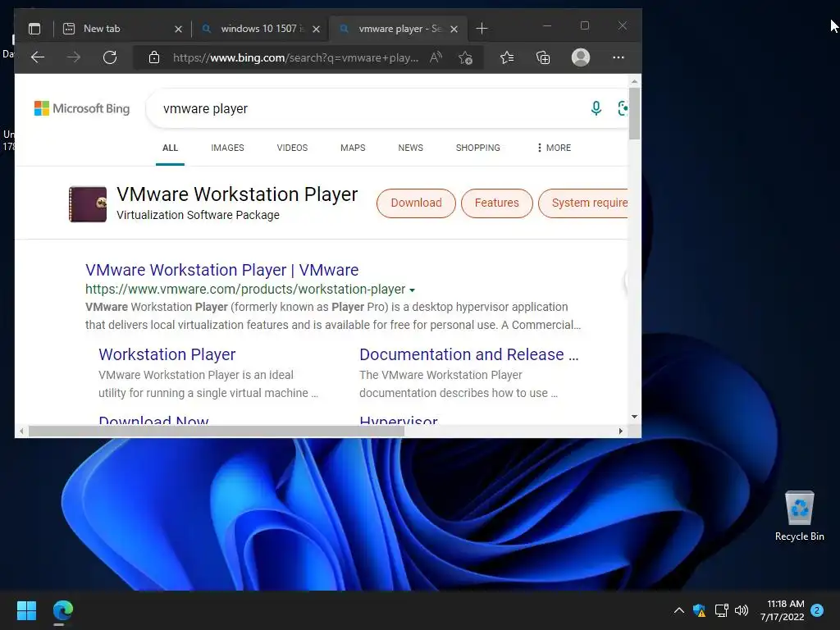
Task: Open the Windows Security tray icon
Action: [699, 610]
